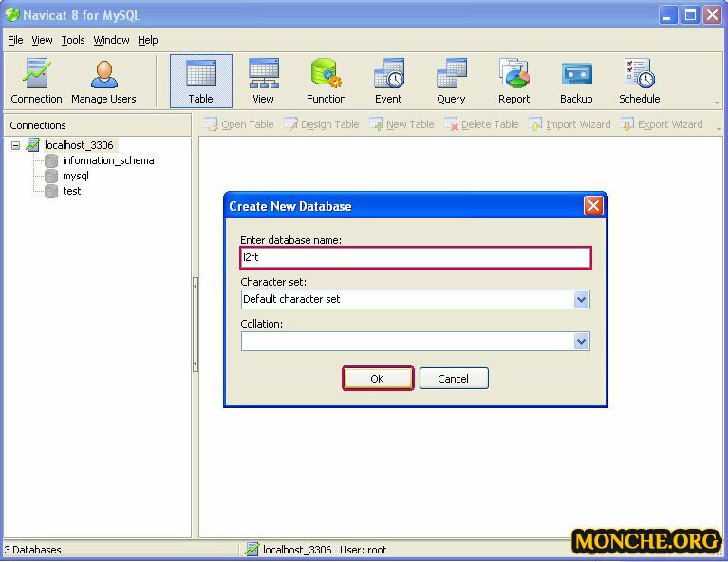Open the Function toolbar icon
Viewport: 728px width, 562px height.
tap(326, 81)
